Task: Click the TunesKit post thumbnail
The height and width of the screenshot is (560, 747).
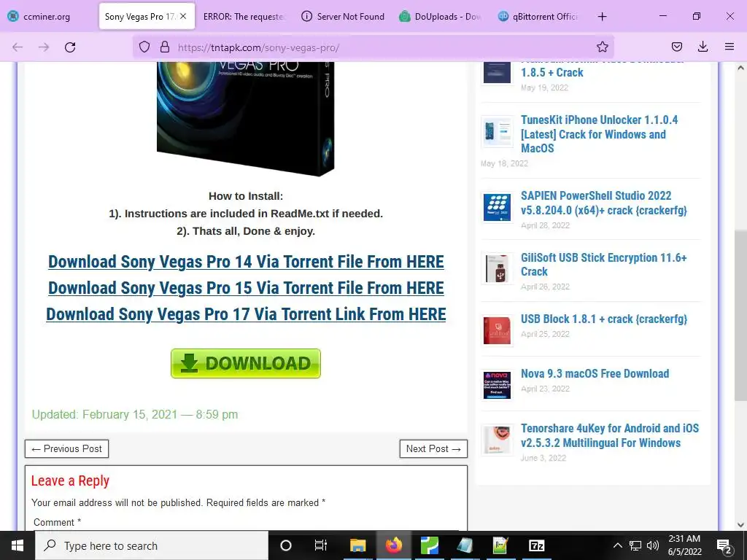Action: (x=497, y=132)
